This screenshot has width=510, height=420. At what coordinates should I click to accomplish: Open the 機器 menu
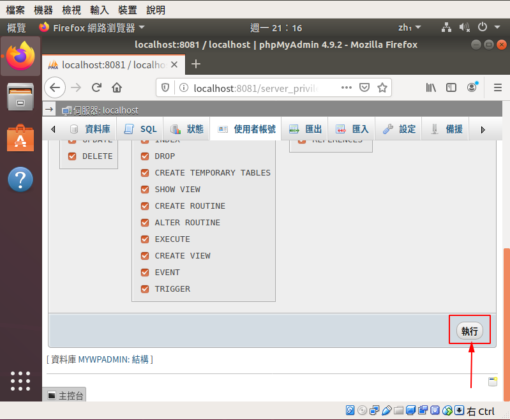click(43, 10)
